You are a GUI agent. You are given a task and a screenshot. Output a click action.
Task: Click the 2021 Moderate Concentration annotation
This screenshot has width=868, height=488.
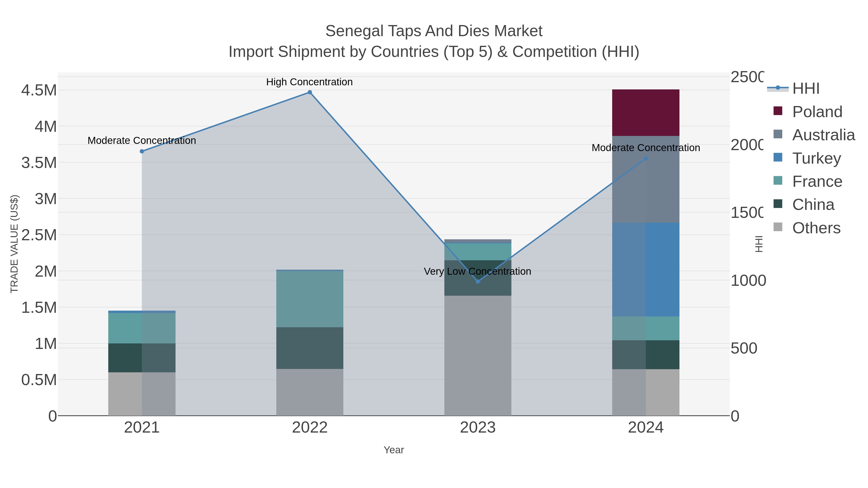[x=142, y=141]
